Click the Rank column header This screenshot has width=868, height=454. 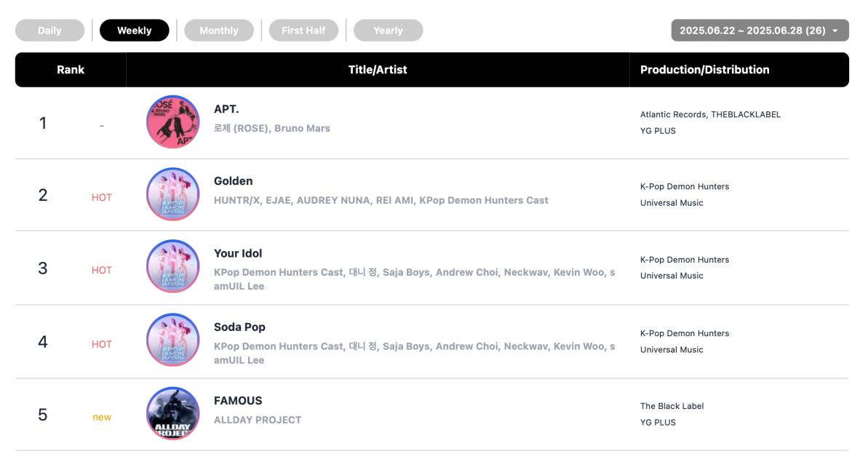click(x=71, y=70)
